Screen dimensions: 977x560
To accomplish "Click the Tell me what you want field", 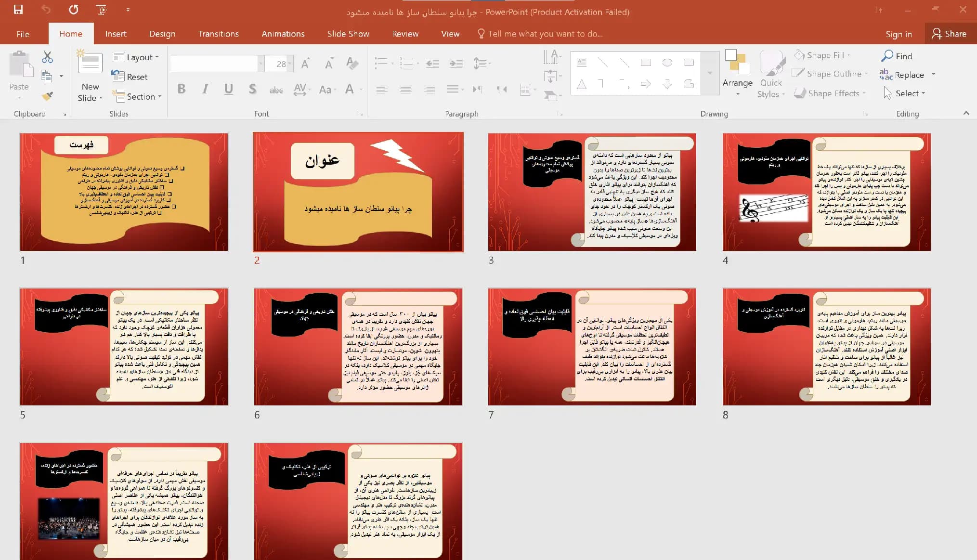I will (540, 34).
